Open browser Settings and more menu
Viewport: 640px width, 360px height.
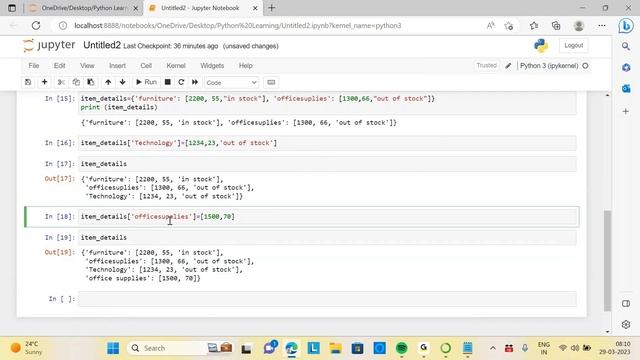coord(602,25)
